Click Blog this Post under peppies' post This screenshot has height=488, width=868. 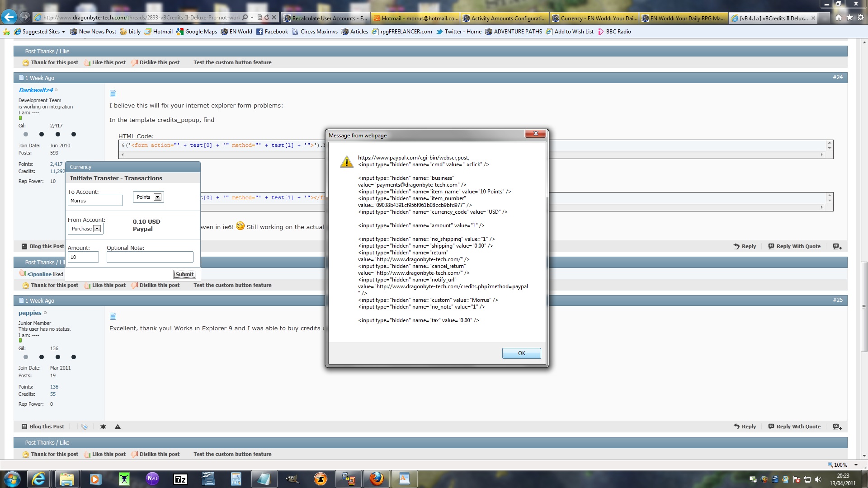(x=43, y=427)
